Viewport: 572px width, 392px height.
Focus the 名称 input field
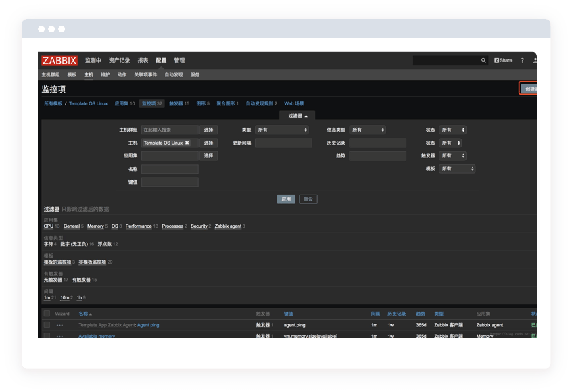coord(170,169)
